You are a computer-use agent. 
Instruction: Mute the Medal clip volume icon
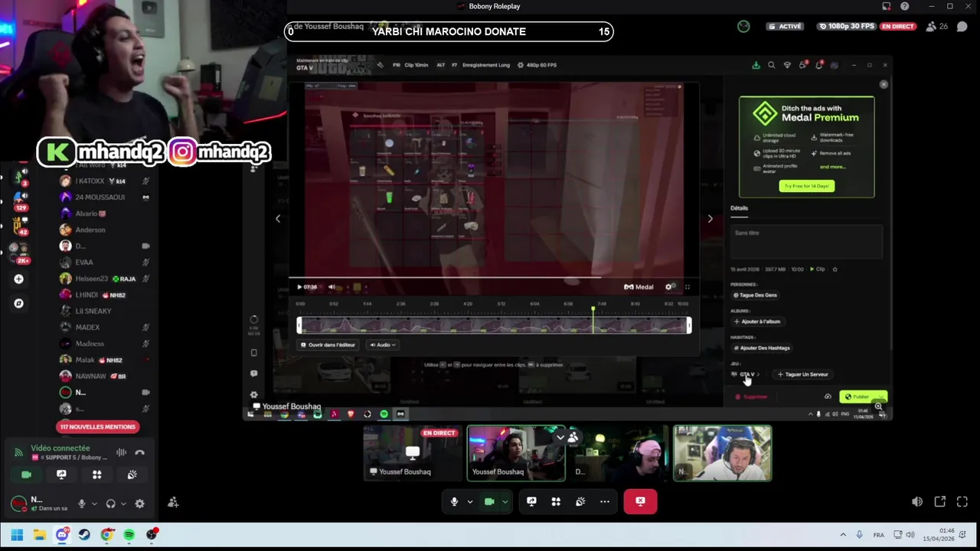tap(332, 287)
